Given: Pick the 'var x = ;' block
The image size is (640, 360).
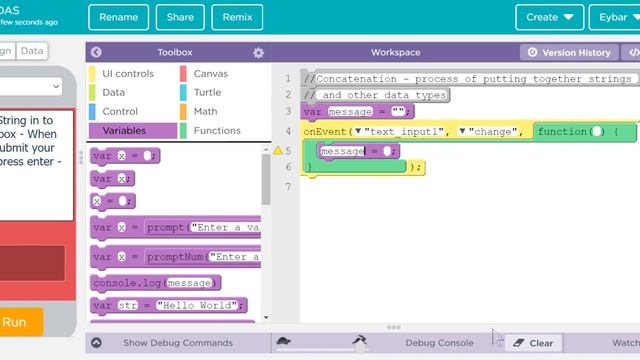Looking at the screenshot, I should point(124,156).
